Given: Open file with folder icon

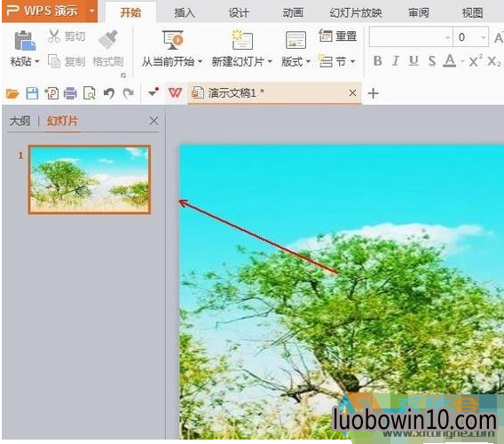Looking at the screenshot, I should point(12,93).
